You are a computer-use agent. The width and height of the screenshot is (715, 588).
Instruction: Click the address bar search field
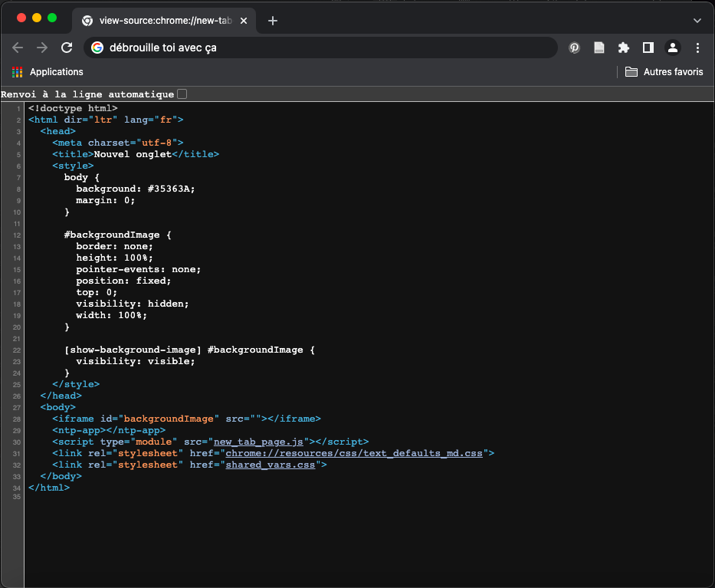(322, 48)
